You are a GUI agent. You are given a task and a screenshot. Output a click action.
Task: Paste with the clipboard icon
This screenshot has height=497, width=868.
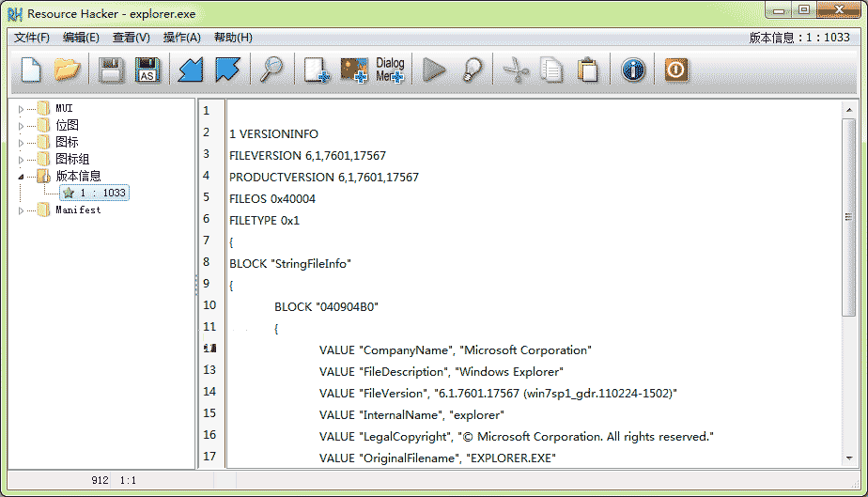point(588,70)
